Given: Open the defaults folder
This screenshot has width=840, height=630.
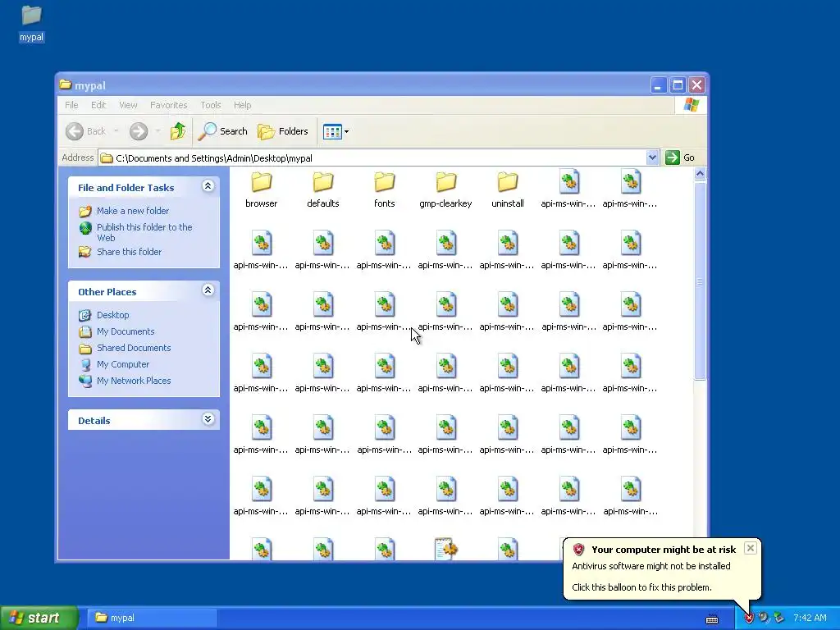Looking at the screenshot, I should (323, 189).
